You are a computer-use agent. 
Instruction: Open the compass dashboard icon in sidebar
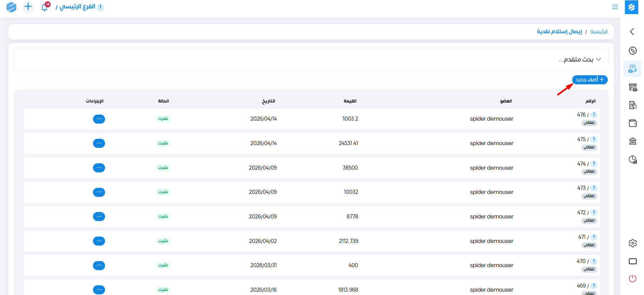click(x=633, y=51)
